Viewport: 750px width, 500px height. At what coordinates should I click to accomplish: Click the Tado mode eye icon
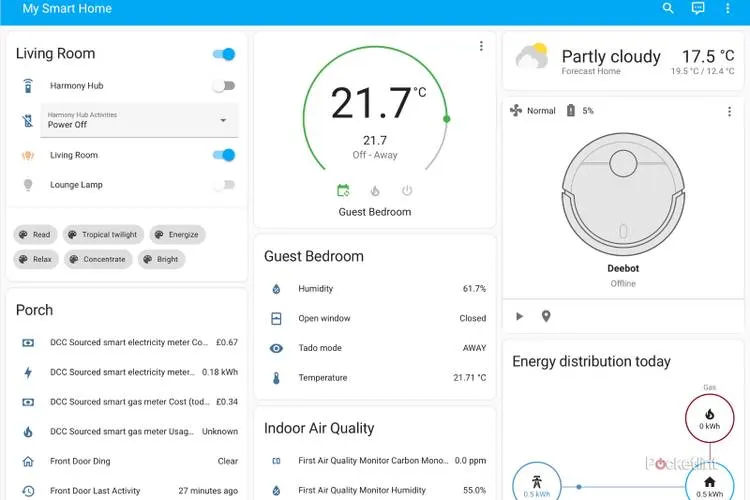276,348
